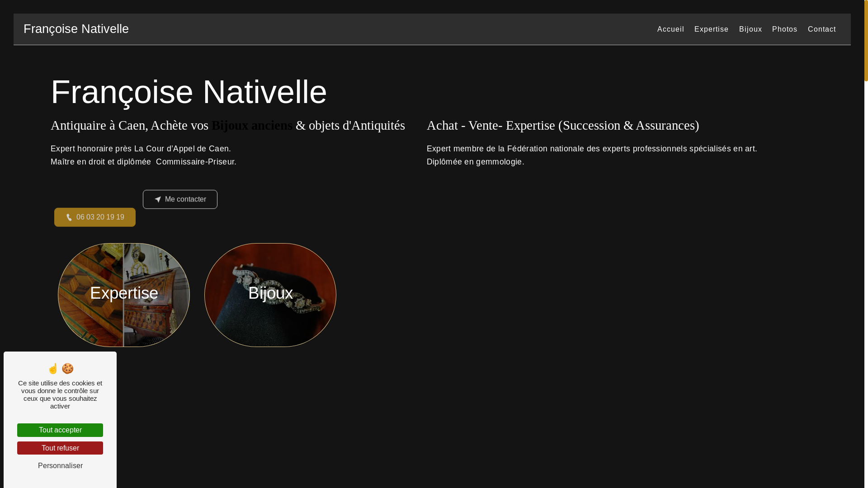Open the Photos page in navbar
The image size is (868, 488).
784,29
